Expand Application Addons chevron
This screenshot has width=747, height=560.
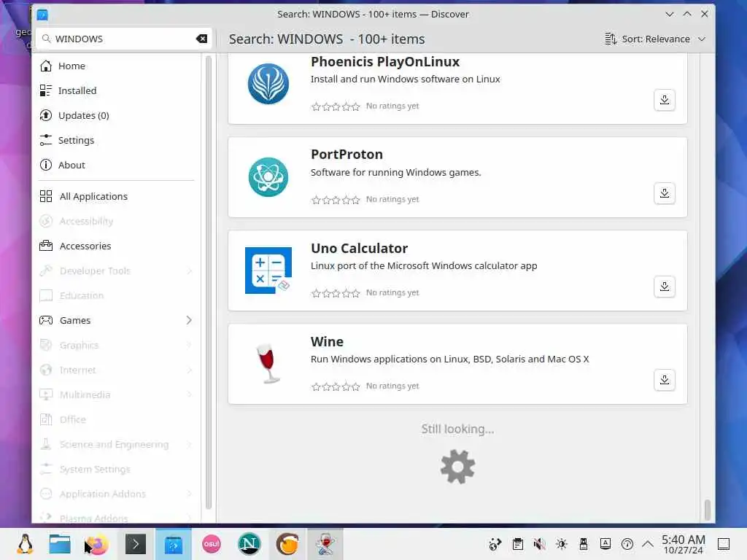(189, 494)
